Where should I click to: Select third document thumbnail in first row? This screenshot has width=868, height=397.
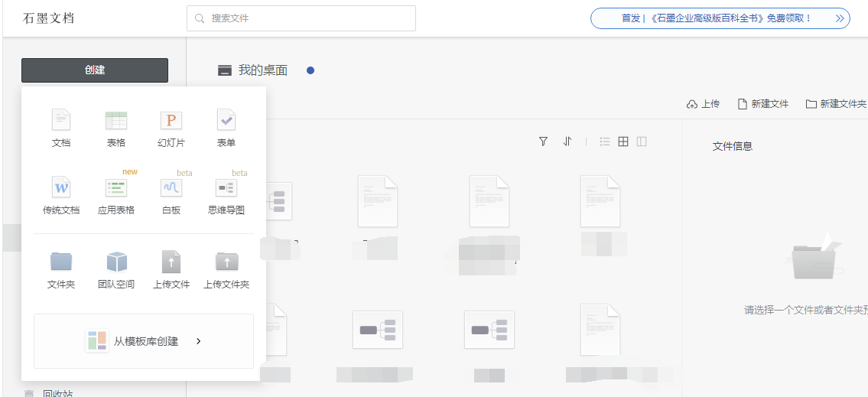[489, 201]
